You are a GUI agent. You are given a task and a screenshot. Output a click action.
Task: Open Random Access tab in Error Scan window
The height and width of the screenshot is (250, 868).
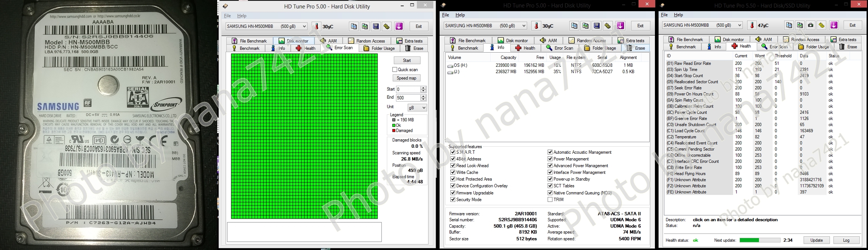[x=367, y=41]
